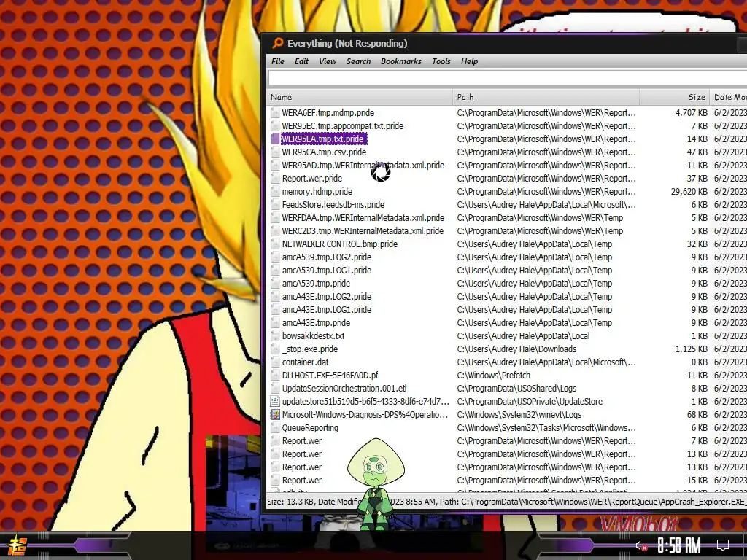Click the 4,707 KB size cell
The width and height of the screenshot is (747, 560).
(692, 113)
